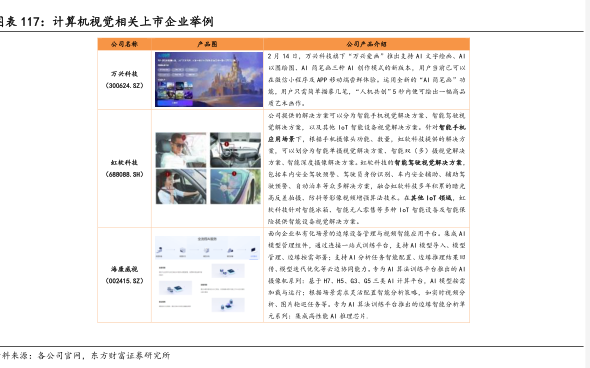
Task: Click the 海康威视 product description paragraph
Action: coord(366,275)
